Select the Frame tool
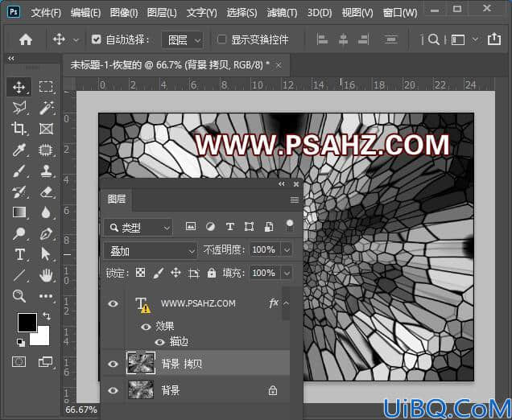 [x=46, y=129]
